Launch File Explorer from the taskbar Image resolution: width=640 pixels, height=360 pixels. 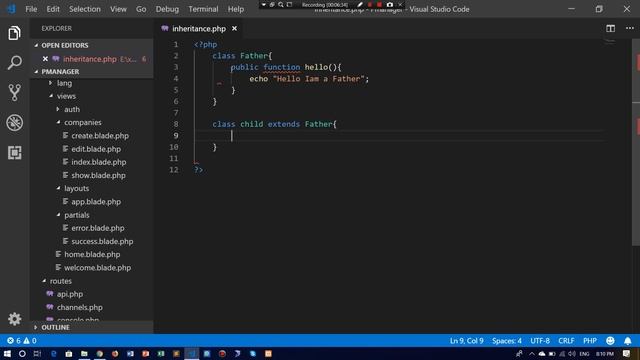point(84,353)
